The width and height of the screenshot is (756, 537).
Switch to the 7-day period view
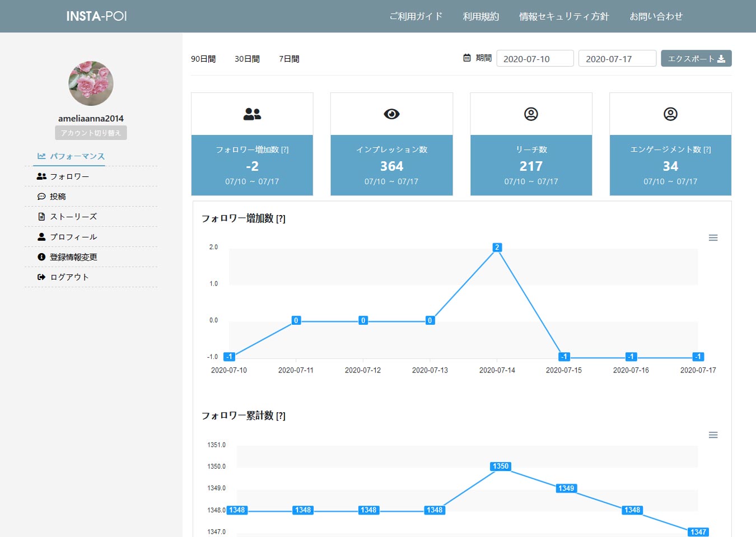[x=289, y=59]
